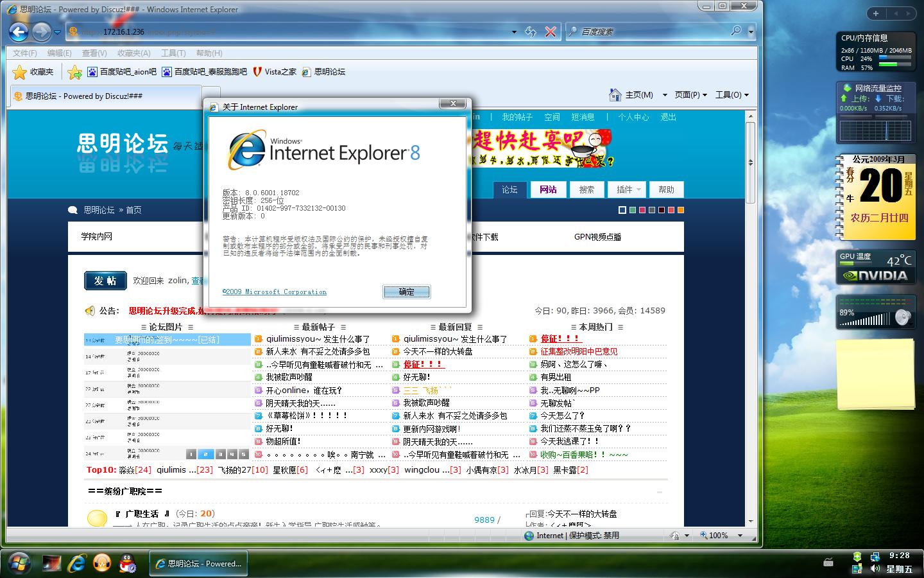
Task: Open the 思明论坛 taskbar window button
Action: tap(198, 564)
